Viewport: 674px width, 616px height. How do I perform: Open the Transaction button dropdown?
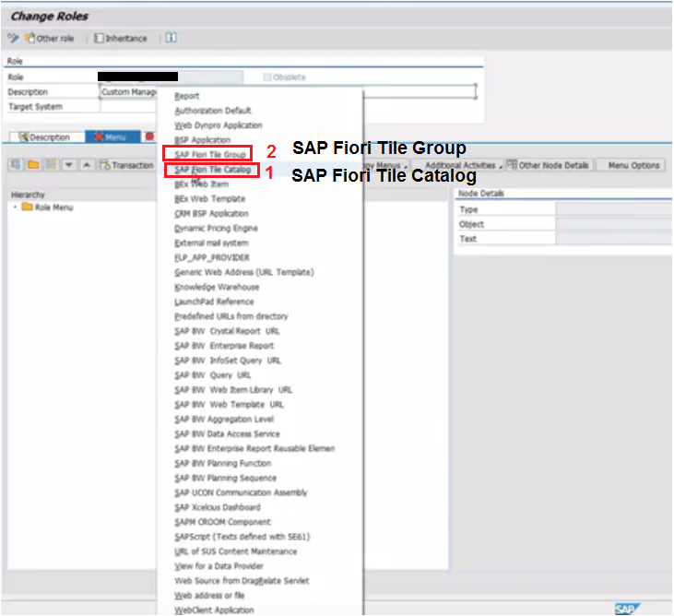tap(127, 165)
